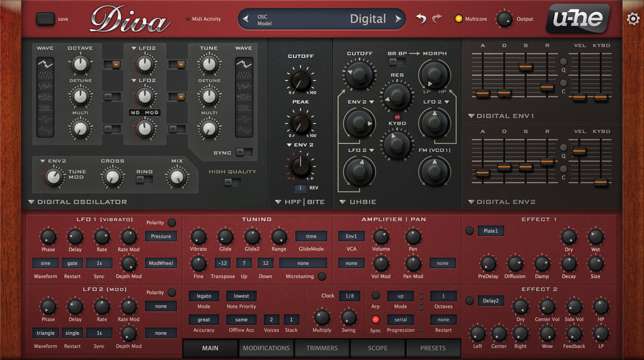Viewport: 644px width, 360px height.
Task: Enable Effect 1 power button
Action: click(469, 231)
